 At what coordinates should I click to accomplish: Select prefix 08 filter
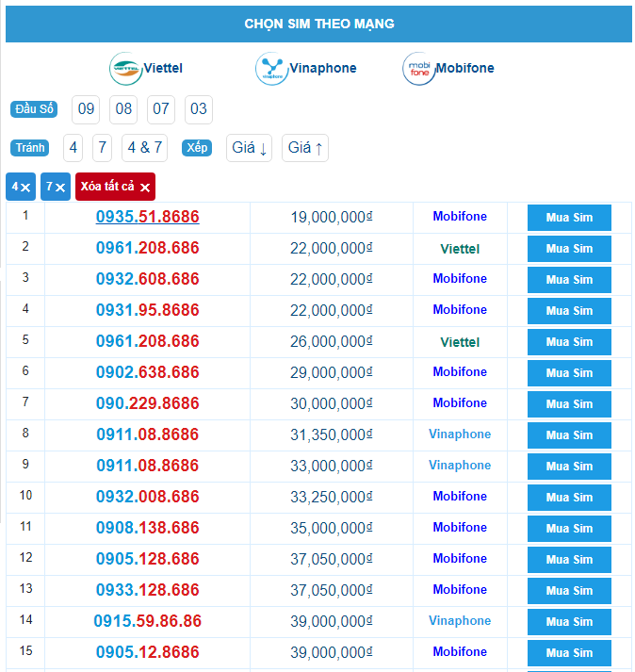pyautogui.click(x=123, y=109)
